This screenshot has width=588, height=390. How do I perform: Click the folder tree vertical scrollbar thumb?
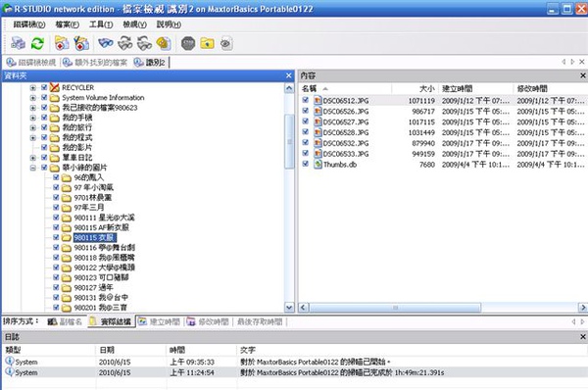click(289, 142)
